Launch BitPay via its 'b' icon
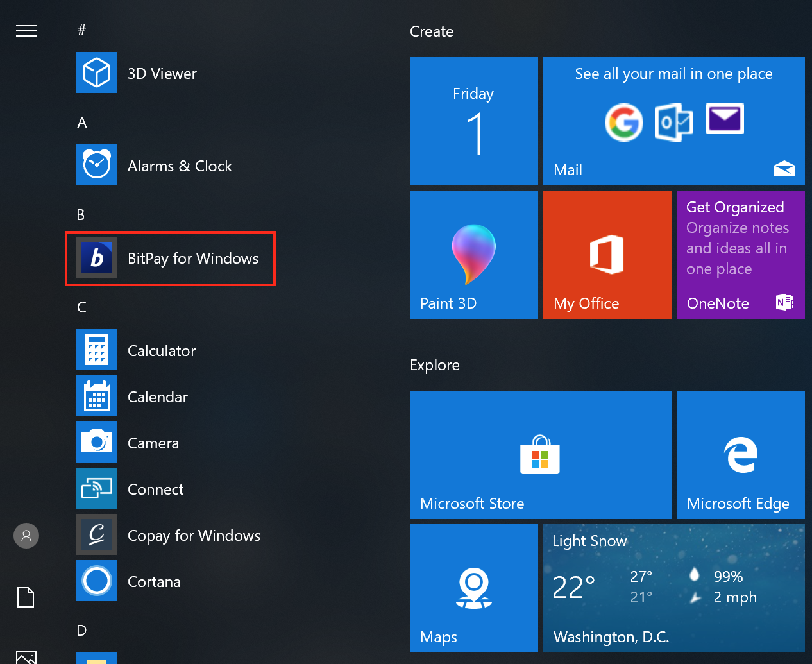 pos(97,257)
